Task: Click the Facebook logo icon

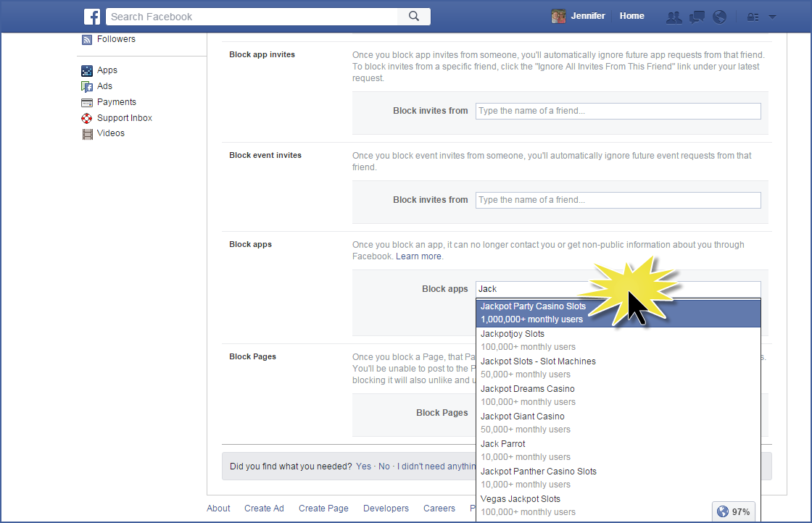Action: click(92, 16)
